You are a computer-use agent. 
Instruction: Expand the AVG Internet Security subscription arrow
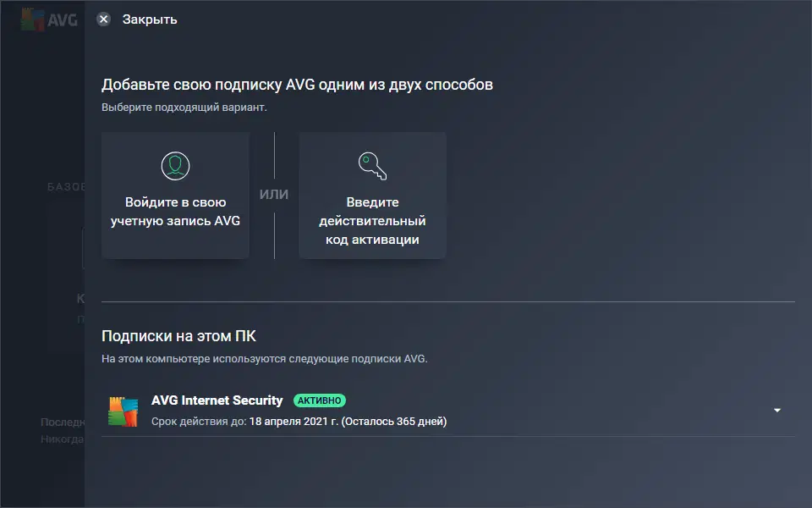click(x=777, y=411)
